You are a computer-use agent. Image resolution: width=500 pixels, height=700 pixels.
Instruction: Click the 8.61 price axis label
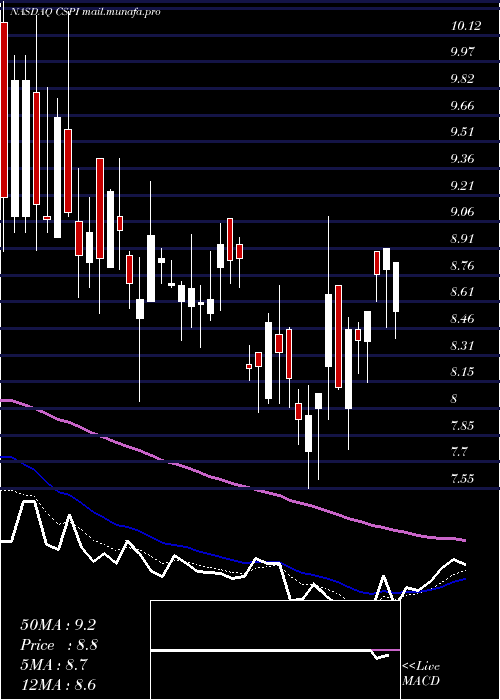coord(463,292)
